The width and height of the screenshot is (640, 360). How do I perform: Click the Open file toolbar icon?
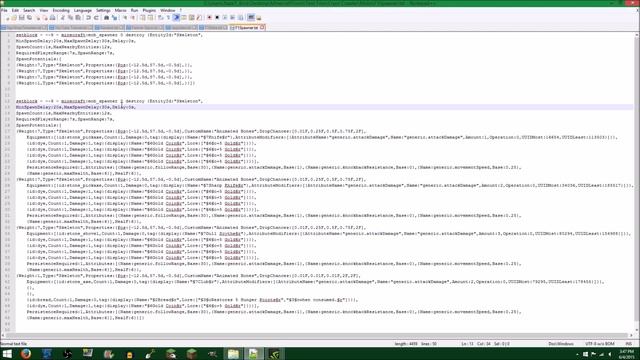pos(13,18)
